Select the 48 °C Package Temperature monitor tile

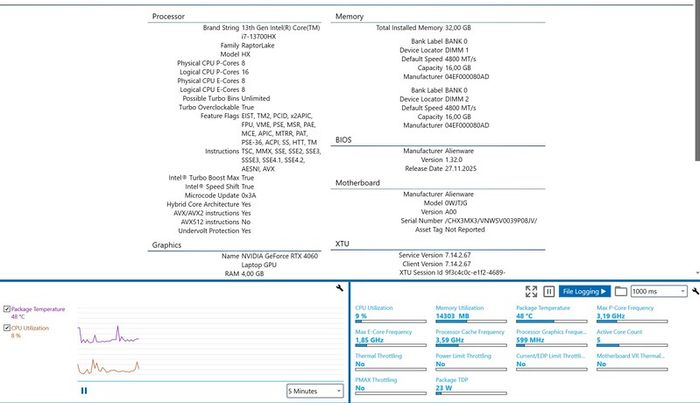[551, 314]
